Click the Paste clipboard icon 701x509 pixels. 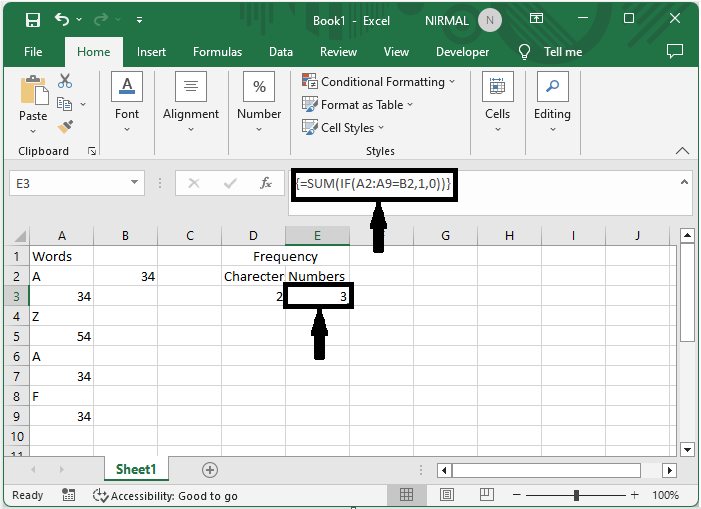point(34,91)
